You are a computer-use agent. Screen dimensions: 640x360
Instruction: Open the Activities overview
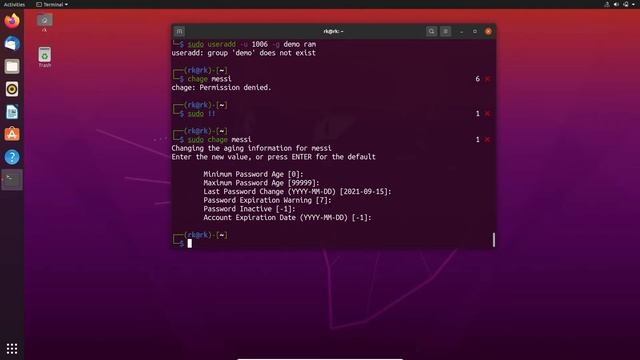coord(14,4)
